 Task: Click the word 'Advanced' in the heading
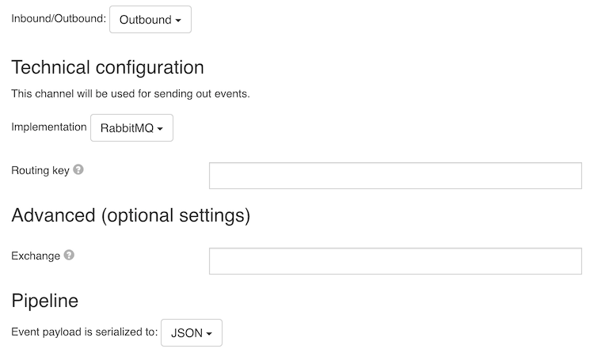click(52, 214)
